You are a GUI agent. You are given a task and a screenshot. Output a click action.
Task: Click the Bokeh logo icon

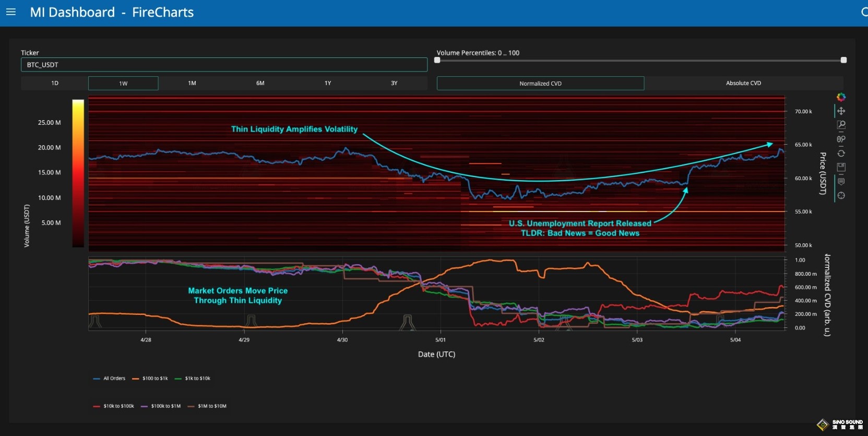click(x=841, y=97)
